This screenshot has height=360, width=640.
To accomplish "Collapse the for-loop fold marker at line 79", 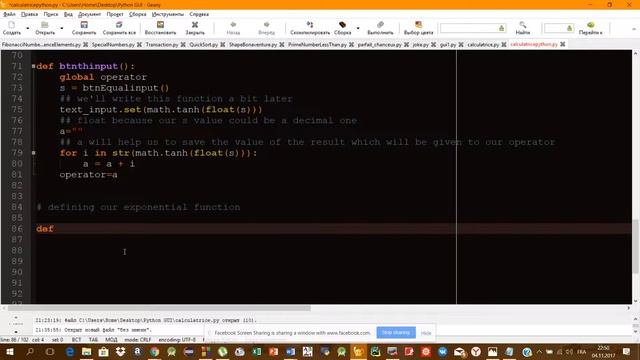I will click(33, 153).
